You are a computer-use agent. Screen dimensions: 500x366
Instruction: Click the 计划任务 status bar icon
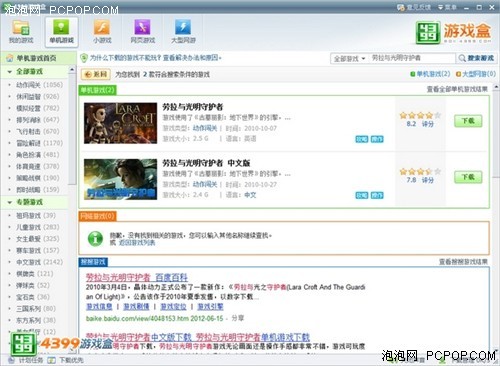click(x=12, y=360)
